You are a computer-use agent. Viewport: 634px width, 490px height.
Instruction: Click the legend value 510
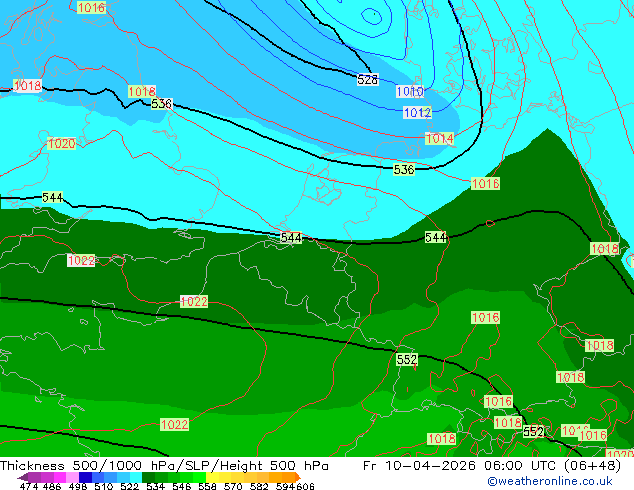104,486
